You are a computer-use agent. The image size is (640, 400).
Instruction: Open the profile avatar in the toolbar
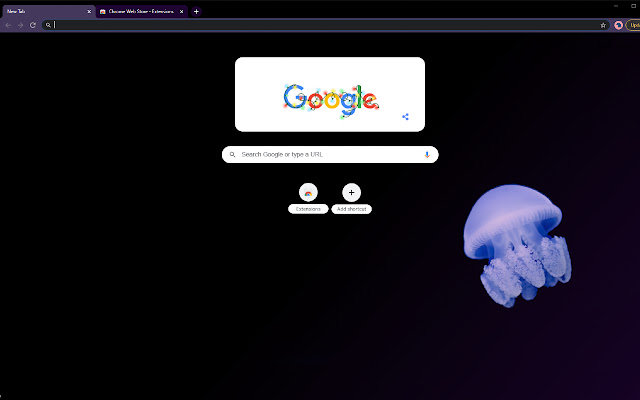619,25
